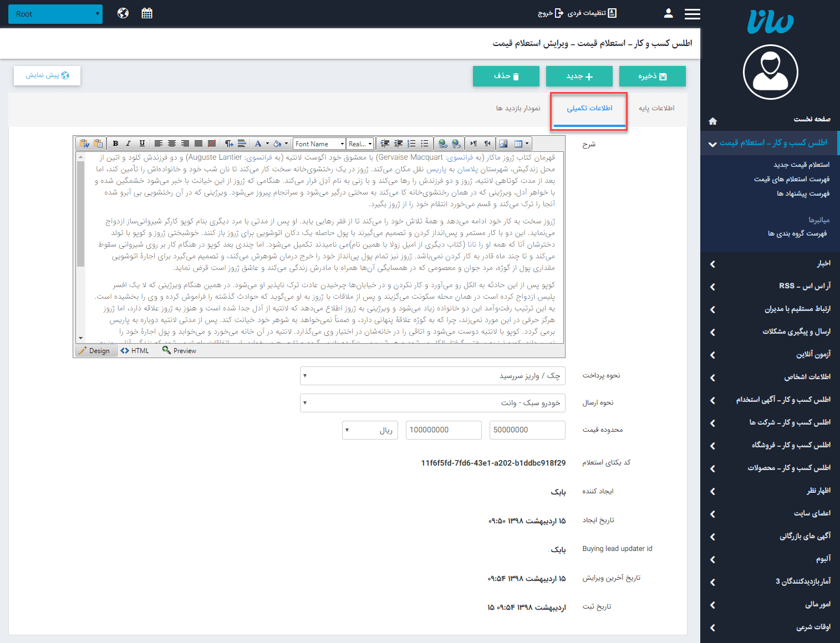Click the ذخیره save button
The image size is (840, 643).
652,76
